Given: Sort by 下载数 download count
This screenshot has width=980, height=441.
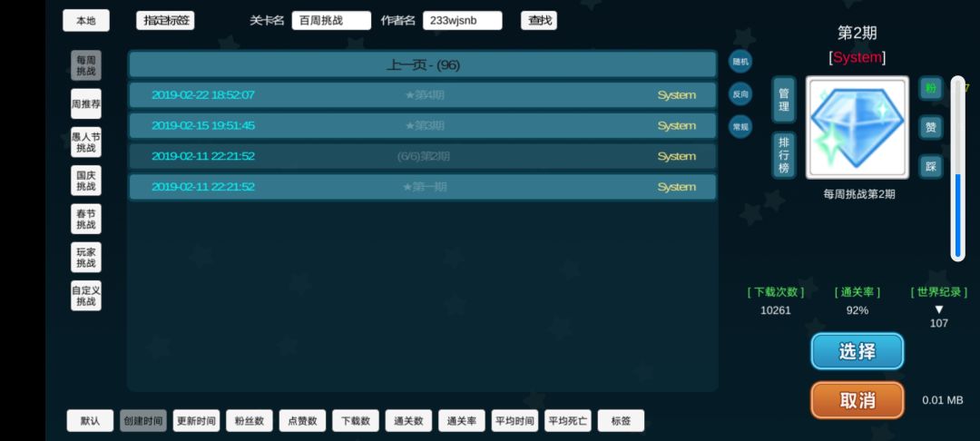Looking at the screenshot, I should click(x=356, y=421).
